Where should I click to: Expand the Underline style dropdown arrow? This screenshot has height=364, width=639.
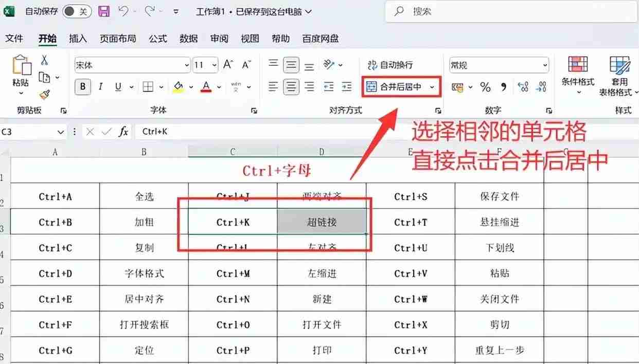point(131,87)
